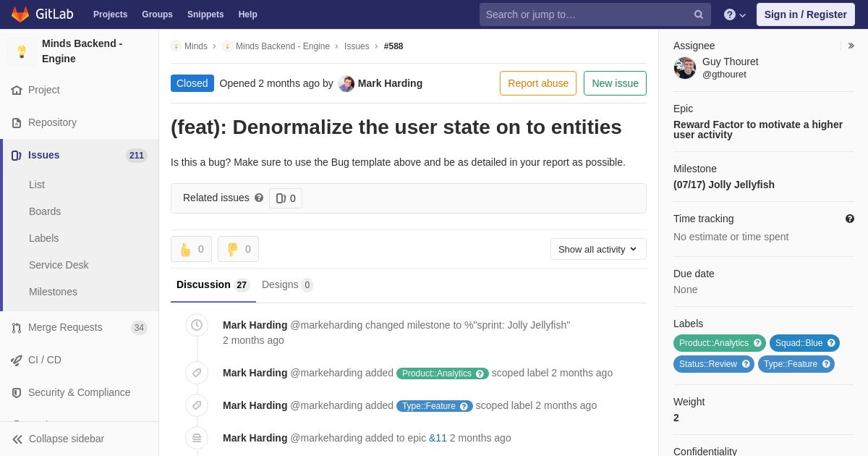Image resolution: width=868 pixels, height=456 pixels.
Task: Click the Squad::Blue label help icon
Action: pos(831,343)
